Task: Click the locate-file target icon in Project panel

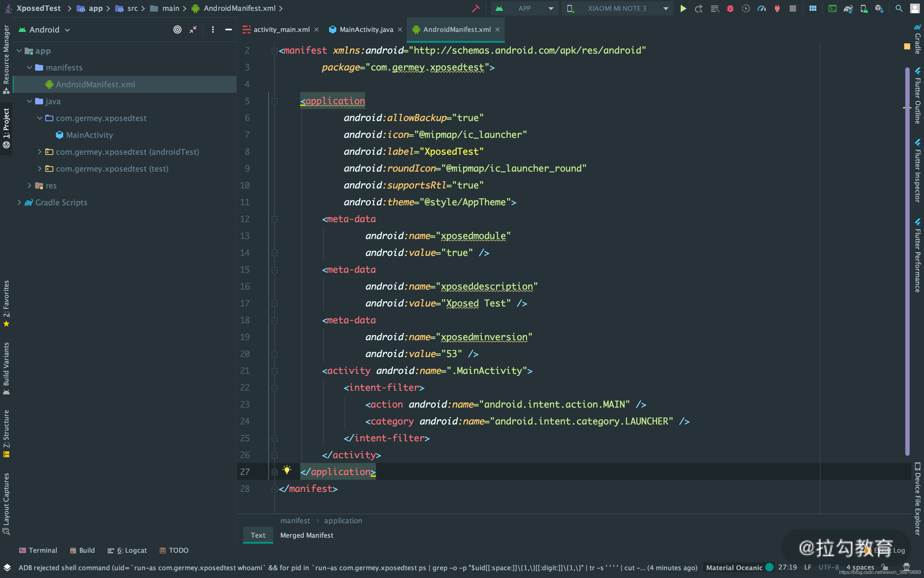Action: click(177, 30)
